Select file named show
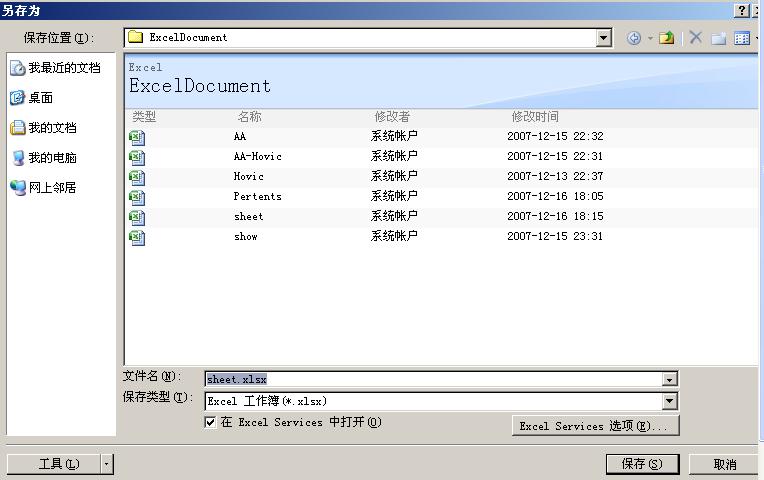 click(246, 236)
